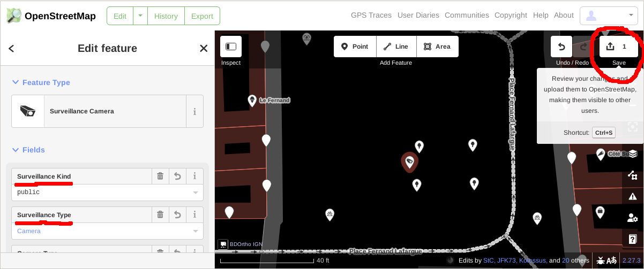This screenshot has width=644, height=269.
Task: Select the Point add-feature tool
Action: (x=355, y=47)
